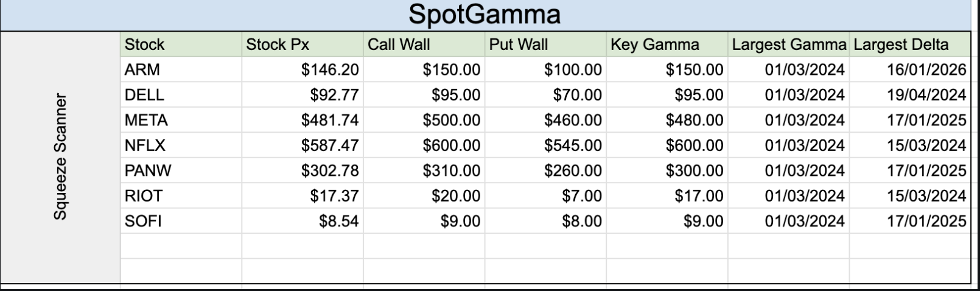Click the SpotGamma title cell

[x=485, y=15]
